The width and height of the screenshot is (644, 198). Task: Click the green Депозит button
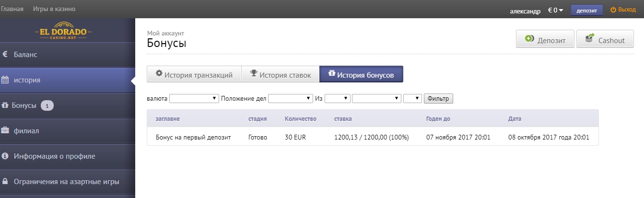pyautogui.click(x=545, y=40)
